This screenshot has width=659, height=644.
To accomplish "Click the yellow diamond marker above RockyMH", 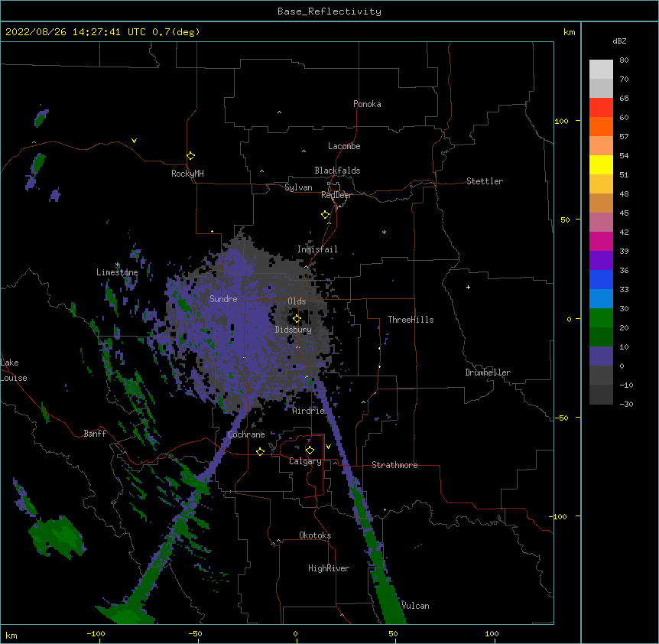I will point(190,155).
